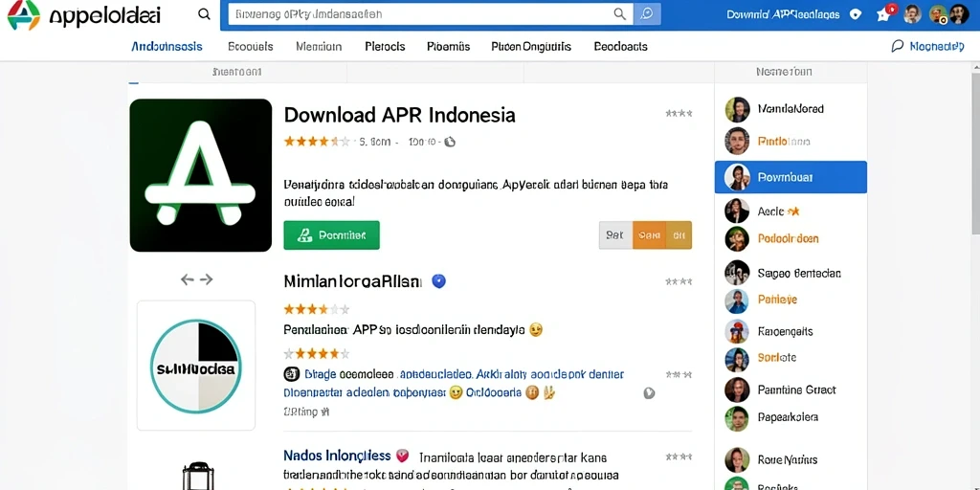980x490 pixels.
Task: Open the last dark-haired avatar in the header
Action: [x=959, y=13]
